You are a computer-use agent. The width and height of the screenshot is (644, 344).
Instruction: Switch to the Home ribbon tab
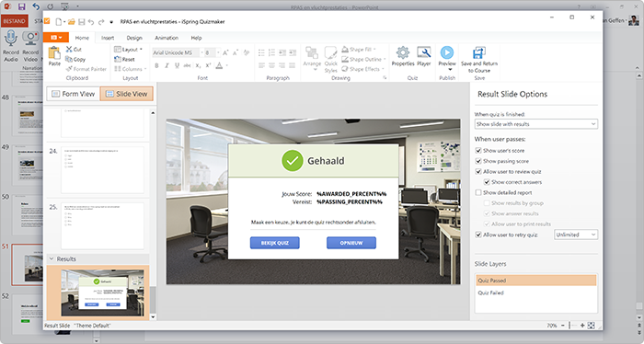pos(82,38)
